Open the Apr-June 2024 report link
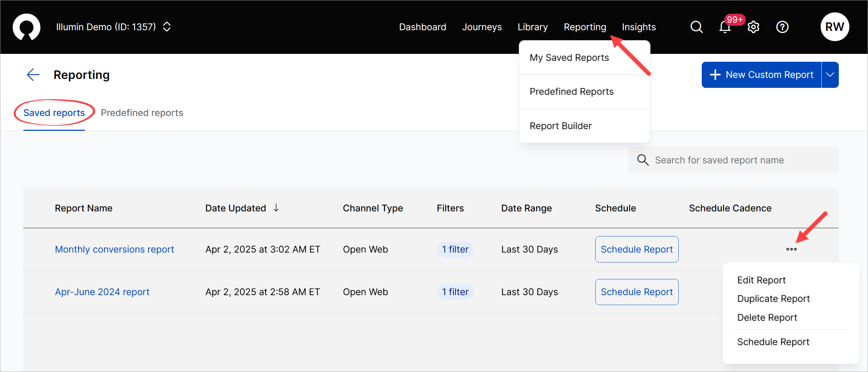Screen dimensions: 868x372 pyautogui.click(x=102, y=292)
